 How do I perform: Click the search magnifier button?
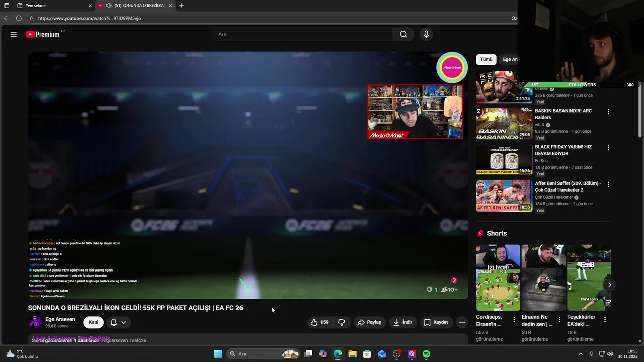coord(404,34)
